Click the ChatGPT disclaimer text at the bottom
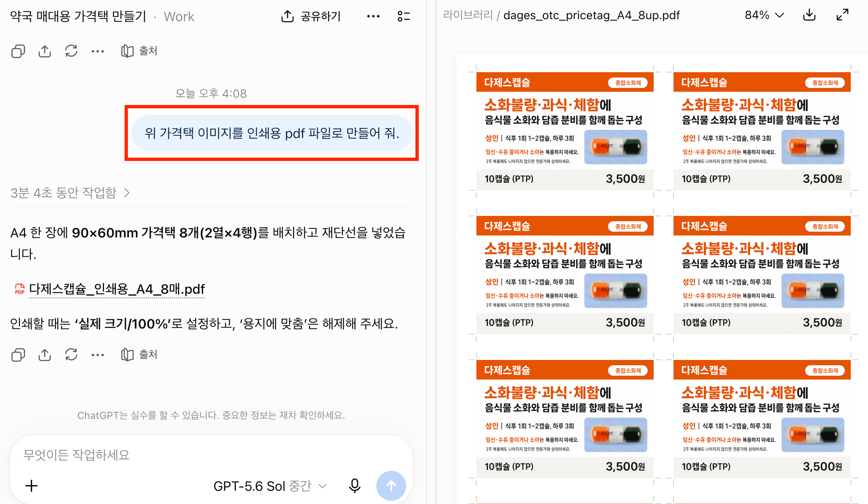Screen dimensions: 868x504 pos(211,415)
